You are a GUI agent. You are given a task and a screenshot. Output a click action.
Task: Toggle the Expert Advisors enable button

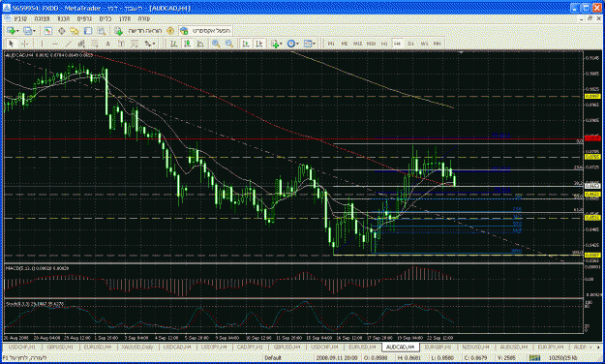[206, 30]
